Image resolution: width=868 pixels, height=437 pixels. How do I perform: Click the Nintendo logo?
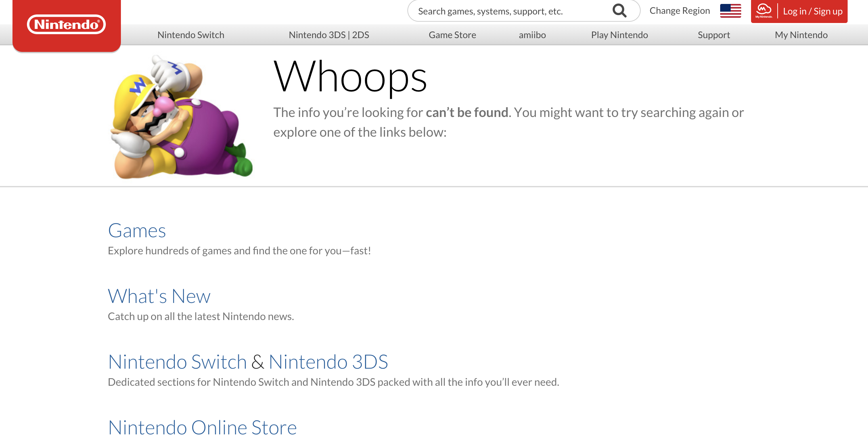66,25
